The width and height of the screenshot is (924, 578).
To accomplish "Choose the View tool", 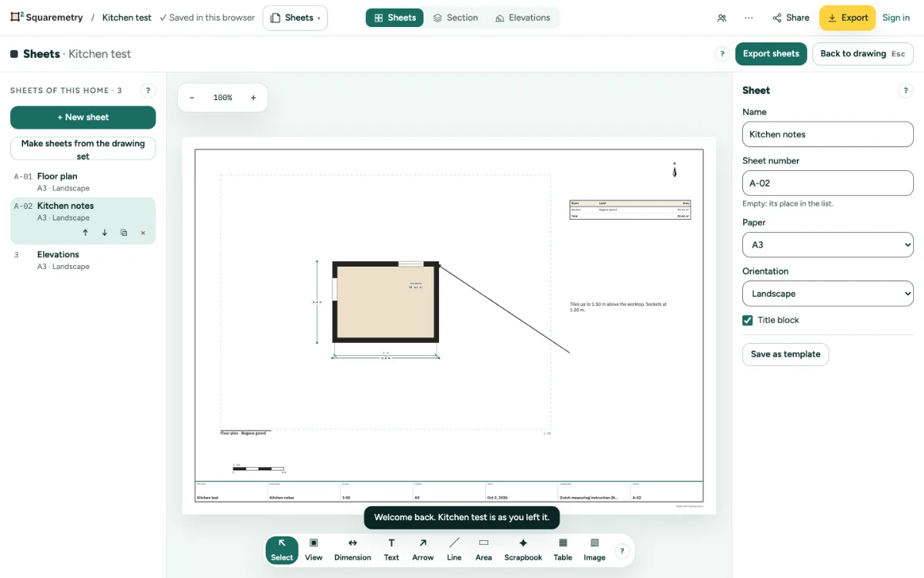I will 313,550.
